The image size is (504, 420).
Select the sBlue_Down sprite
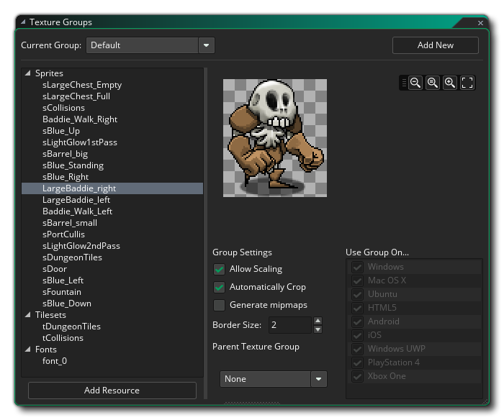click(112, 303)
